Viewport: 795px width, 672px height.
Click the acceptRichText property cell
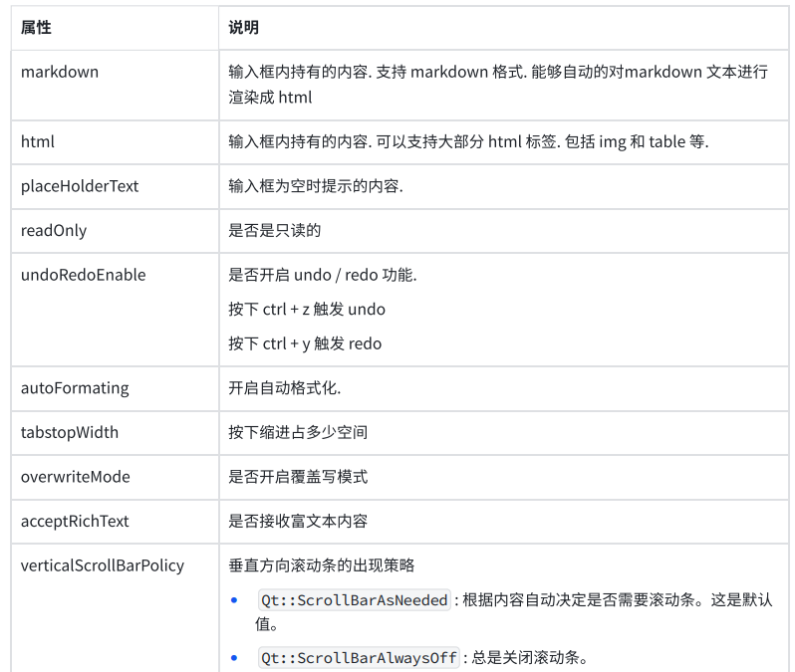[x=116, y=522]
